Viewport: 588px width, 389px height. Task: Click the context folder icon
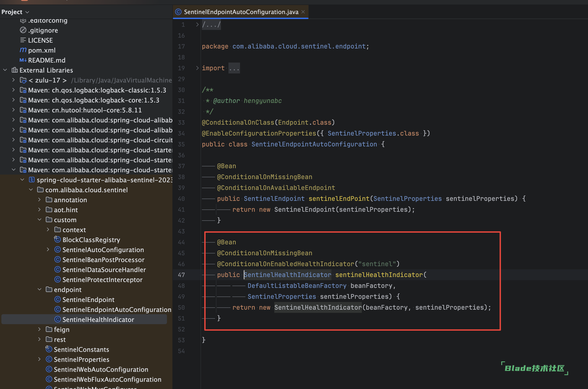tap(58, 229)
